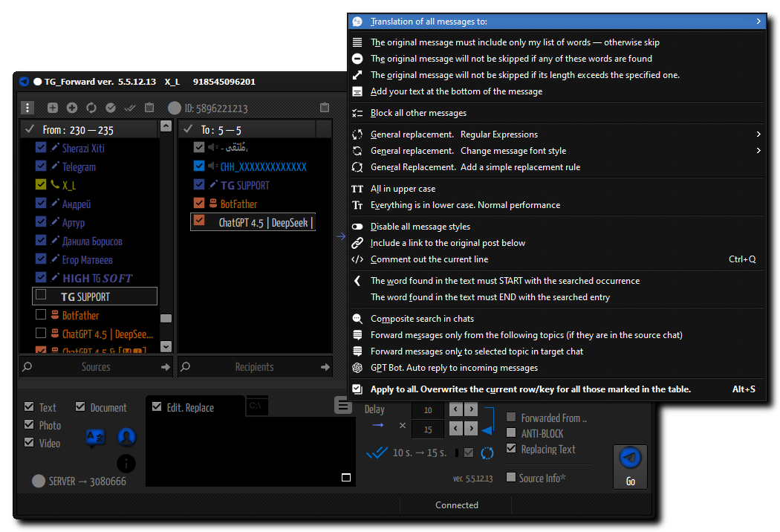Click the black info icon
The image size is (780, 532).
(126, 464)
